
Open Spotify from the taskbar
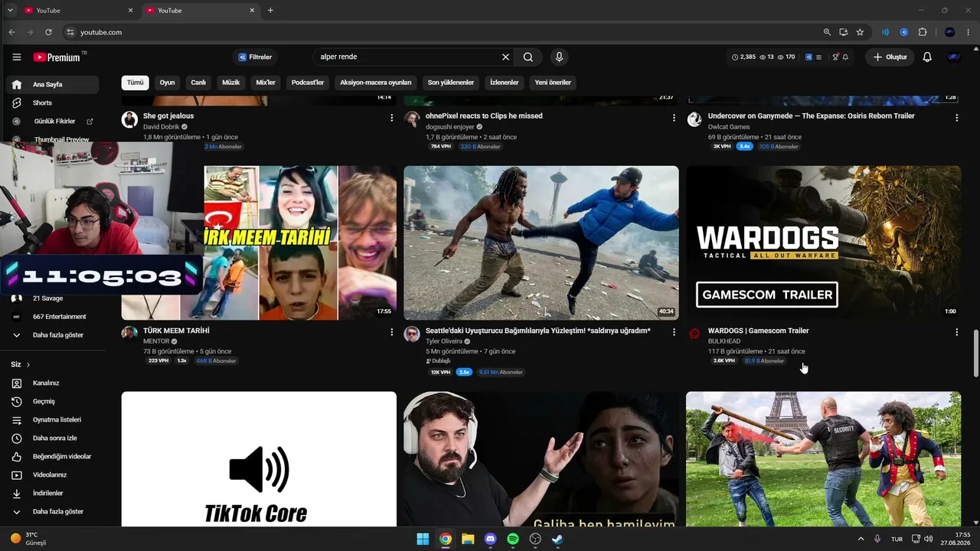coord(513,539)
